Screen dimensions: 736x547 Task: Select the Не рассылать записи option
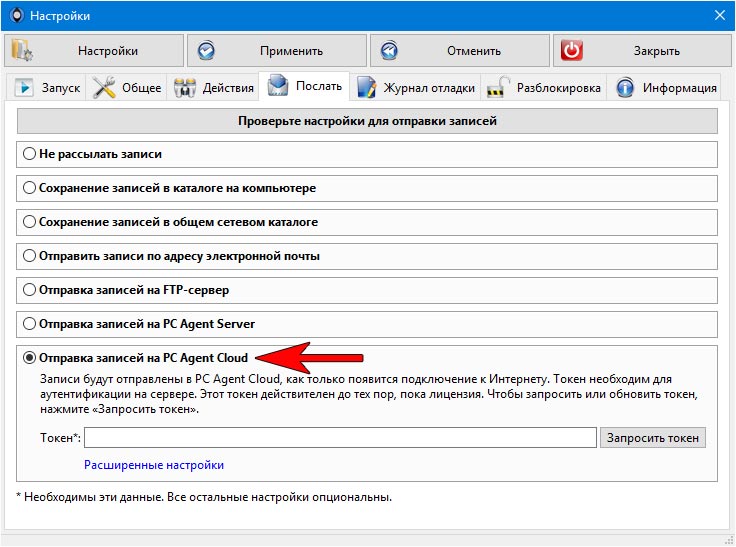coord(30,155)
